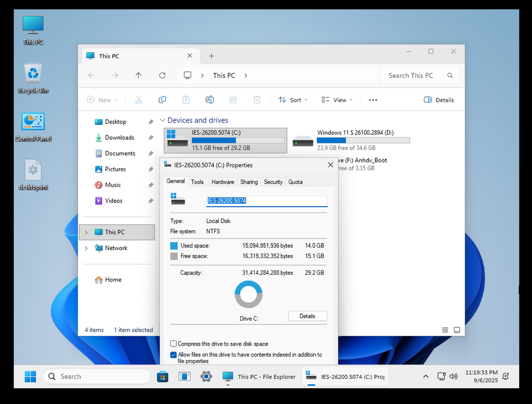Close the This PC tab
The height and width of the screenshot is (404, 532).
tap(189, 56)
